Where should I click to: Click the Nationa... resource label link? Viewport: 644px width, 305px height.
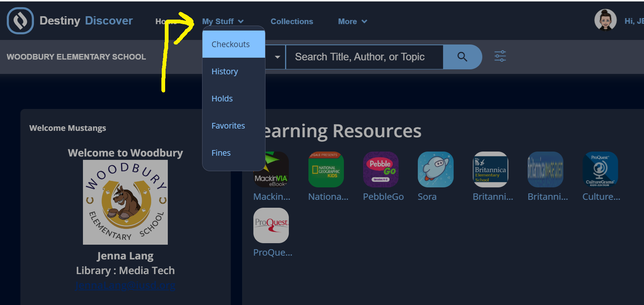pyautogui.click(x=328, y=196)
